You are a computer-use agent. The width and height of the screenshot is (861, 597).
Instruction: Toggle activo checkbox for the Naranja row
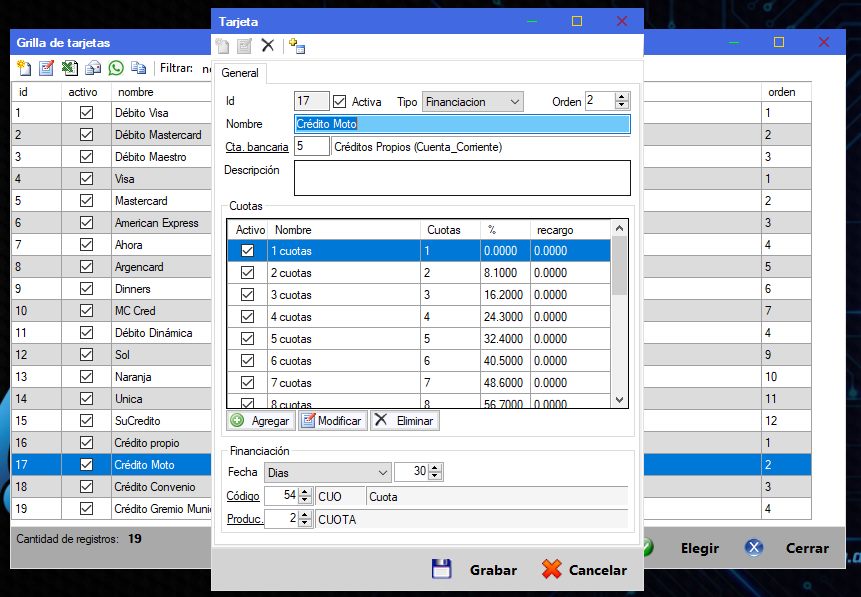pyautogui.click(x=86, y=377)
